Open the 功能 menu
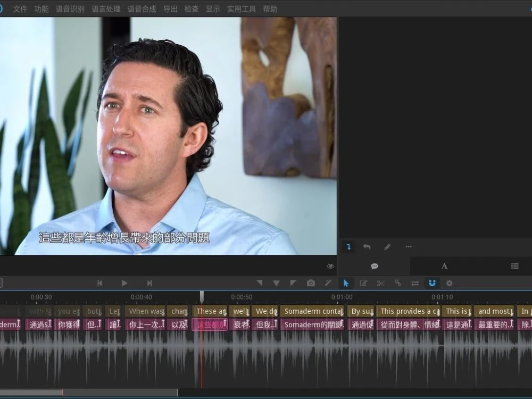This screenshot has width=532, height=399. pos(41,9)
